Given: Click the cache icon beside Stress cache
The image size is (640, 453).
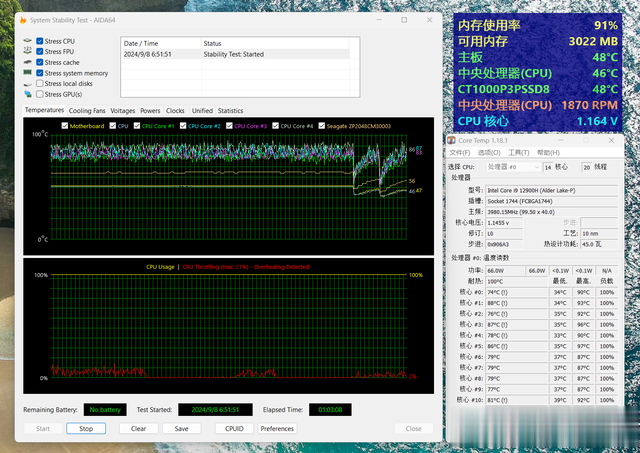Looking at the screenshot, I should [x=27, y=62].
